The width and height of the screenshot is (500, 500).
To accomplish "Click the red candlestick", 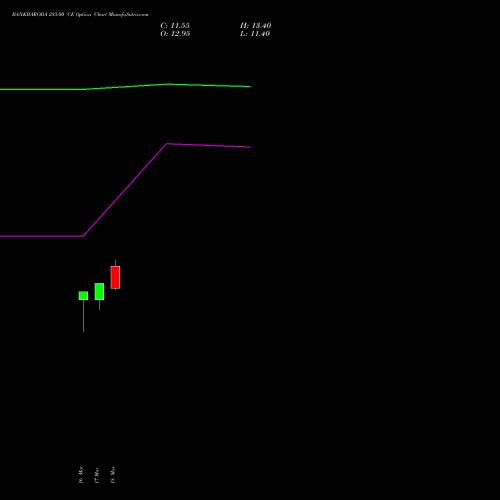I will click(115, 277).
